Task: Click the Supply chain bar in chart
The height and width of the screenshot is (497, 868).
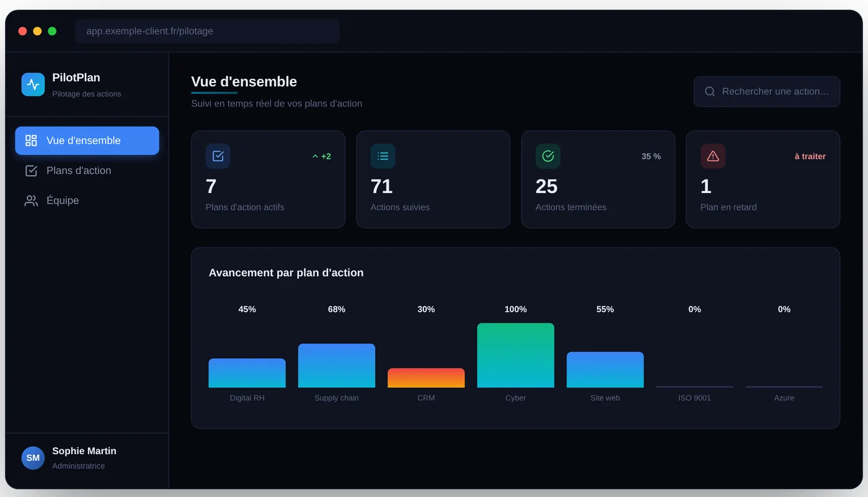Action: (x=337, y=366)
